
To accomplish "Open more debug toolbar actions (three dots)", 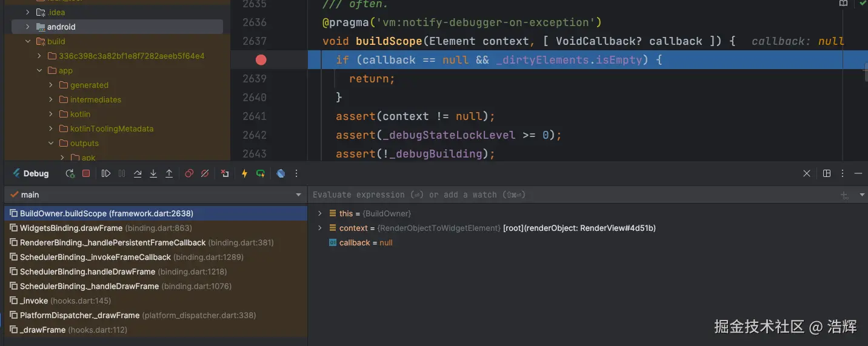I will coord(296,173).
